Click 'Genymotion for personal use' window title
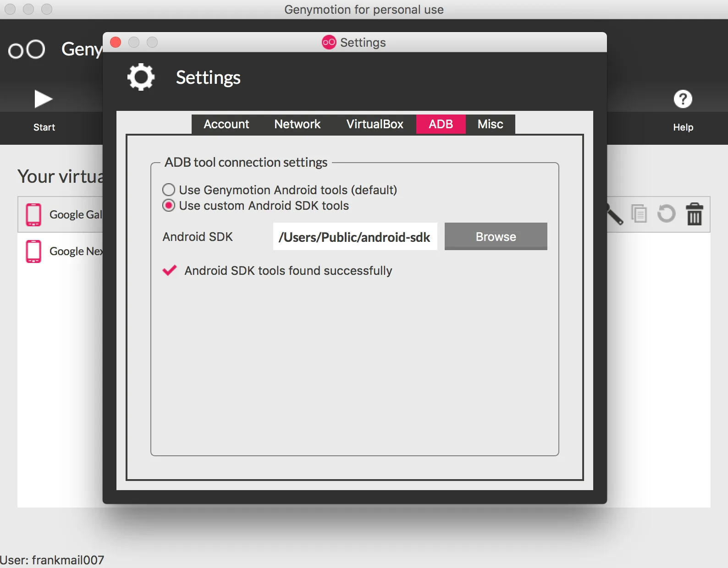This screenshot has height=568, width=728. tap(364, 10)
